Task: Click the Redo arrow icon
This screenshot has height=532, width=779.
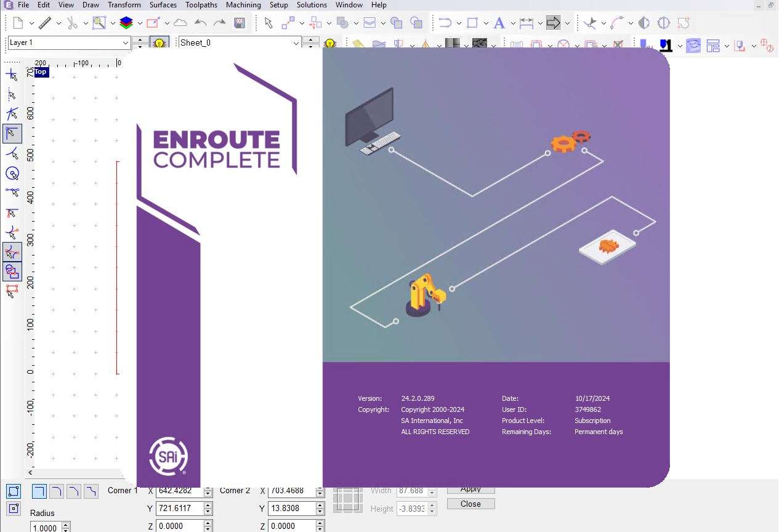Action: (x=219, y=23)
